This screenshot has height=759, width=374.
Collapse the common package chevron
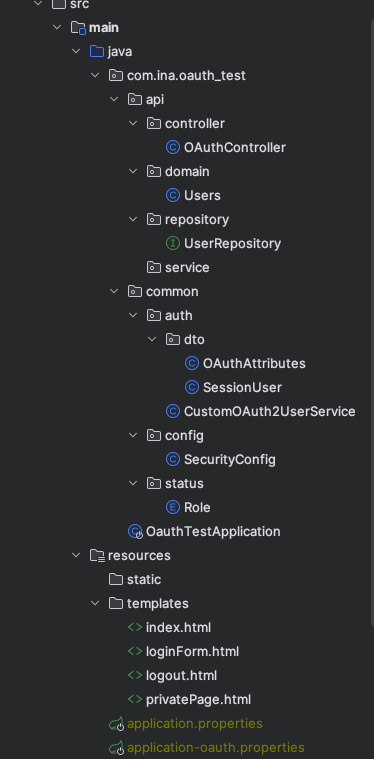pyautogui.click(x=114, y=291)
